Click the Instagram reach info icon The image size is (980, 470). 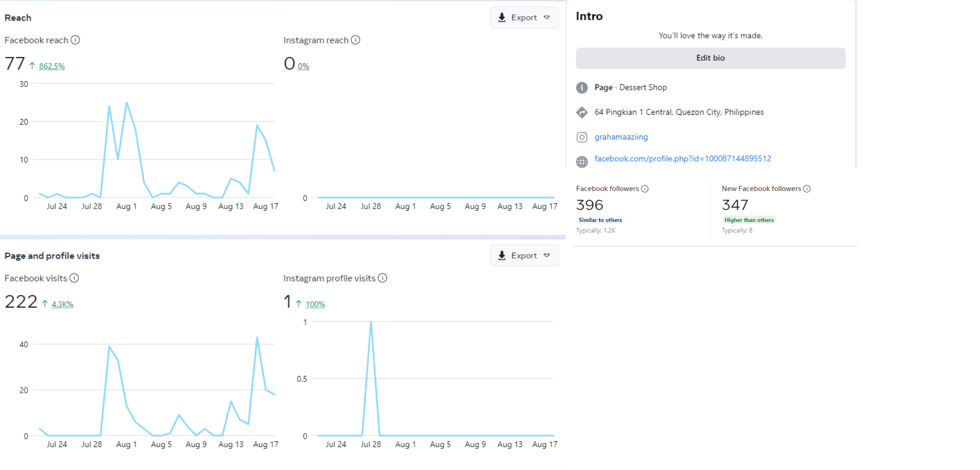tap(356, 40)
